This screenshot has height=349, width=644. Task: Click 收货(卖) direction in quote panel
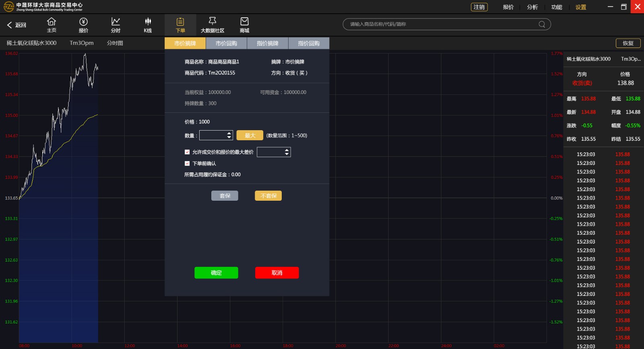pos(582,83)
